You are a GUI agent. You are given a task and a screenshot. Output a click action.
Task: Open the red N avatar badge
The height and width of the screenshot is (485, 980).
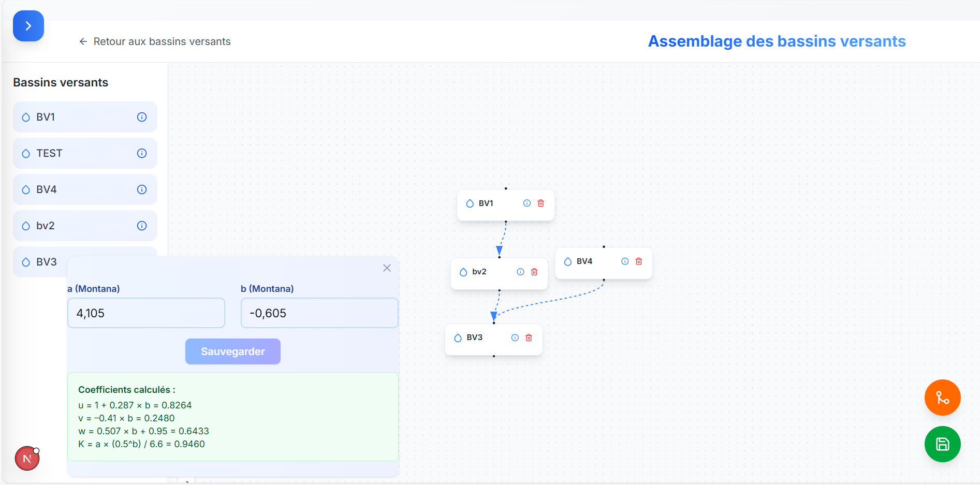[27, 459]
